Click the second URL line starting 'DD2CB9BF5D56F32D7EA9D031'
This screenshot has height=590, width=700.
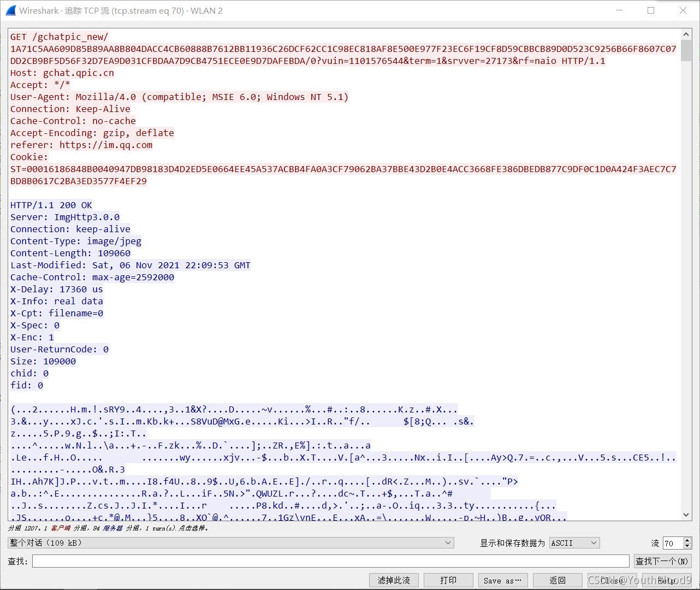pos(308,61)
